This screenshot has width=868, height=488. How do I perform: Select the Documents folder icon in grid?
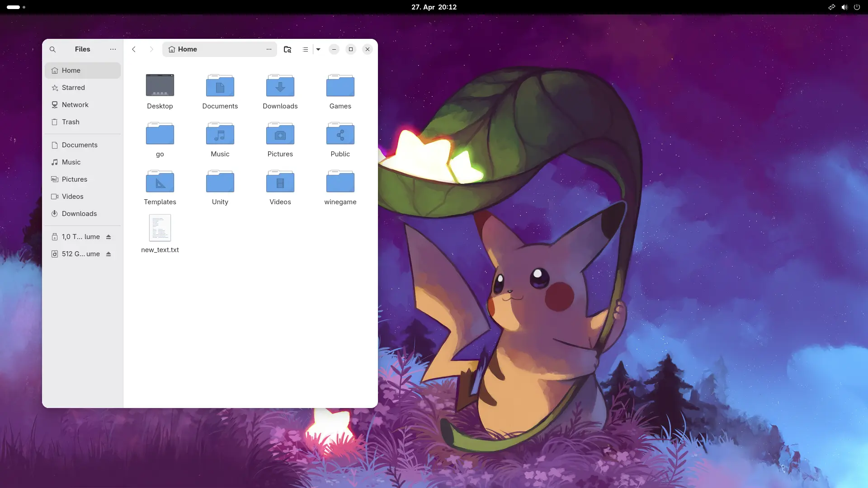pos(220,85)
